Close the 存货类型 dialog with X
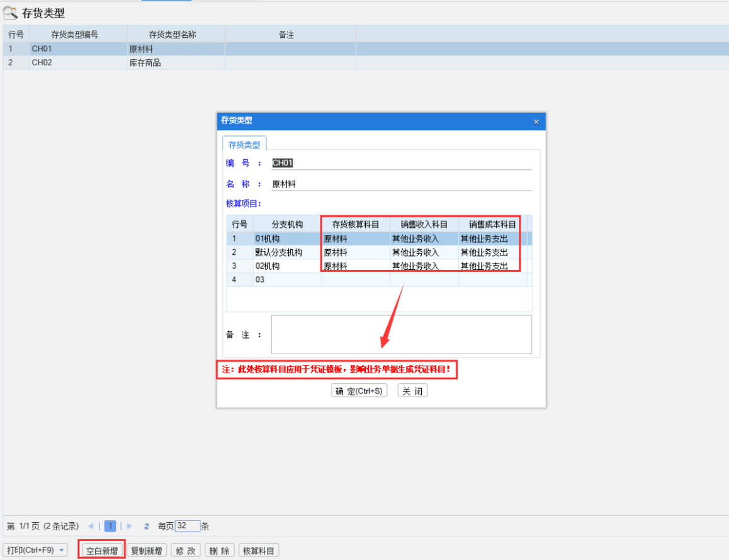 pyautogui.click(x=536, y=122)
